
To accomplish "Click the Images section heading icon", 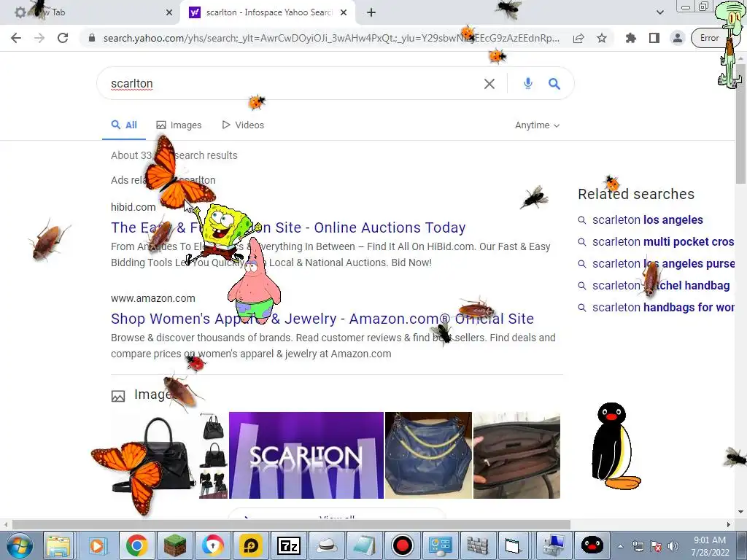I will 118,396.
